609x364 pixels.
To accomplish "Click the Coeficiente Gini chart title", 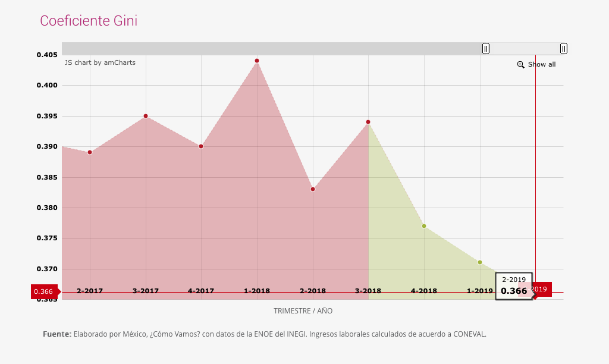I will 89,21.
